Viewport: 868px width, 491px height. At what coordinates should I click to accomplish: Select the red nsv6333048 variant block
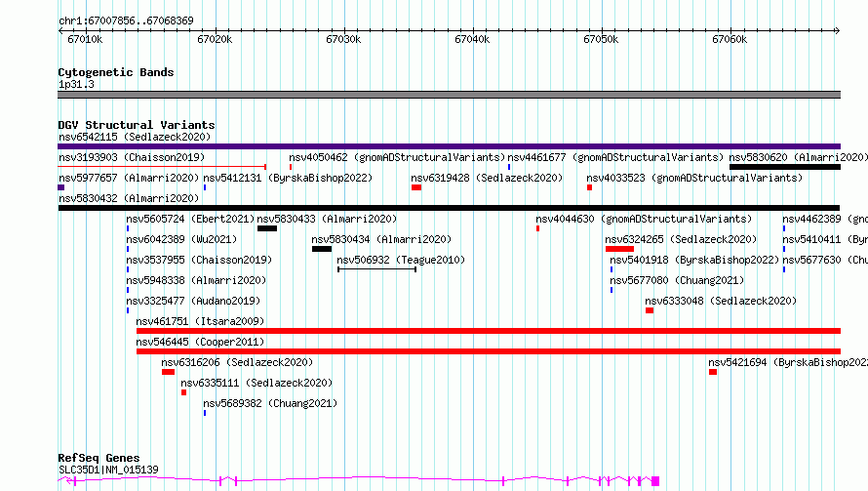tap(650, 310)
